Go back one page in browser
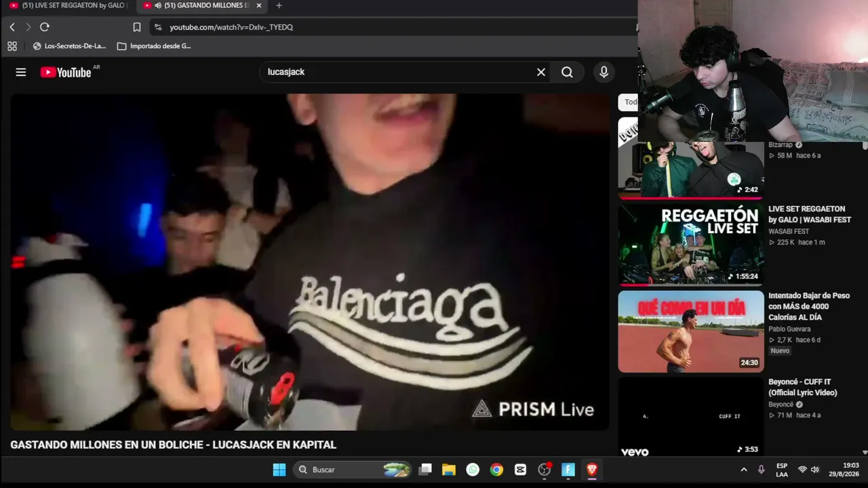This screenshot has height=488, width=868. click(x=12, y=27)
